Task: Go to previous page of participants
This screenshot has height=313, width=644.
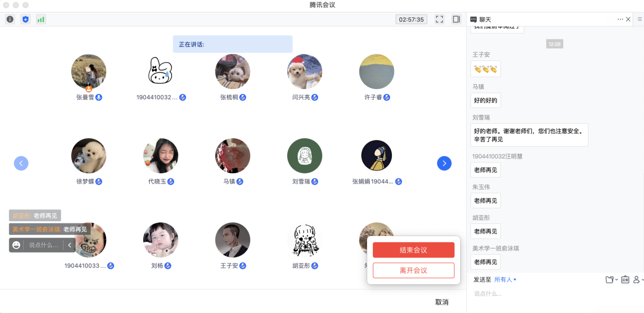Action: [21, 163]
